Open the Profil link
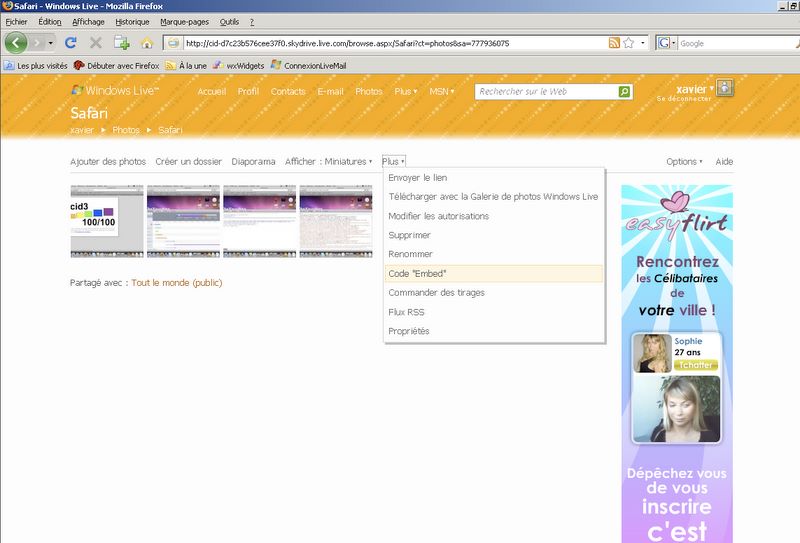The image size is (800, 543). [248, 91]
